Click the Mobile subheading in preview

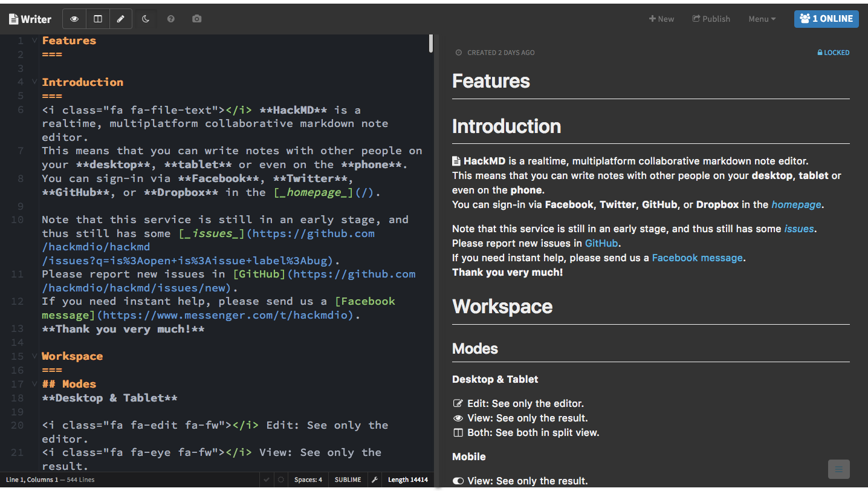[469, 457]
